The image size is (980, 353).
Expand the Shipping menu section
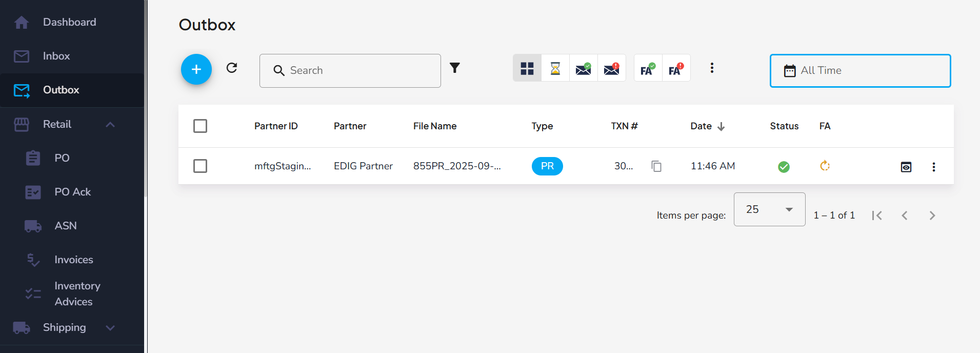pos(110,327)
